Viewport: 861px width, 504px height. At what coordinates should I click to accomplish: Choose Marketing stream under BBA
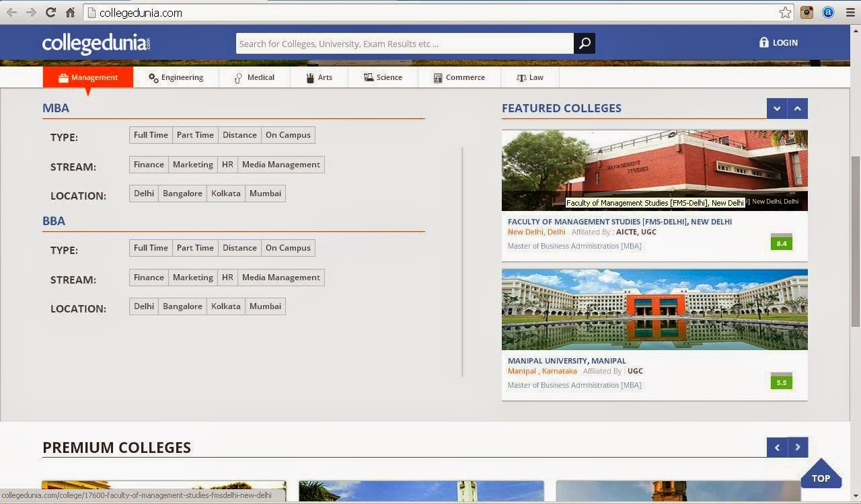pyautogui.click(x=193, y=278)
